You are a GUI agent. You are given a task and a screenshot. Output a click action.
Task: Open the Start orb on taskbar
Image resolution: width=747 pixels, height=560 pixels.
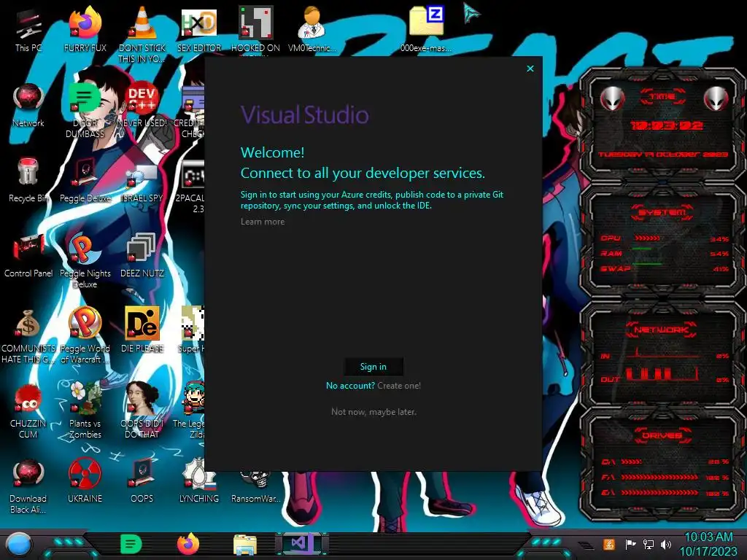click(19, 545)
